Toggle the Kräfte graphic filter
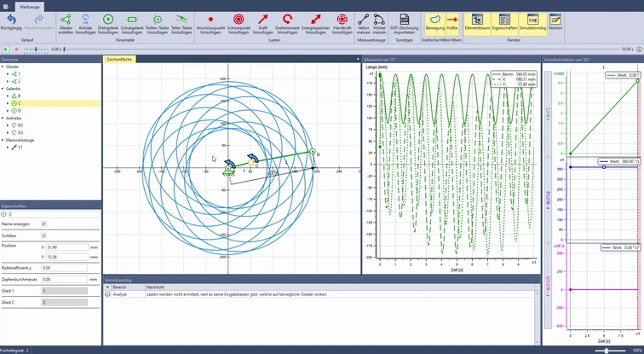This screenshot has width=644, height=354. pyautogui.click(x=452, y=24)
